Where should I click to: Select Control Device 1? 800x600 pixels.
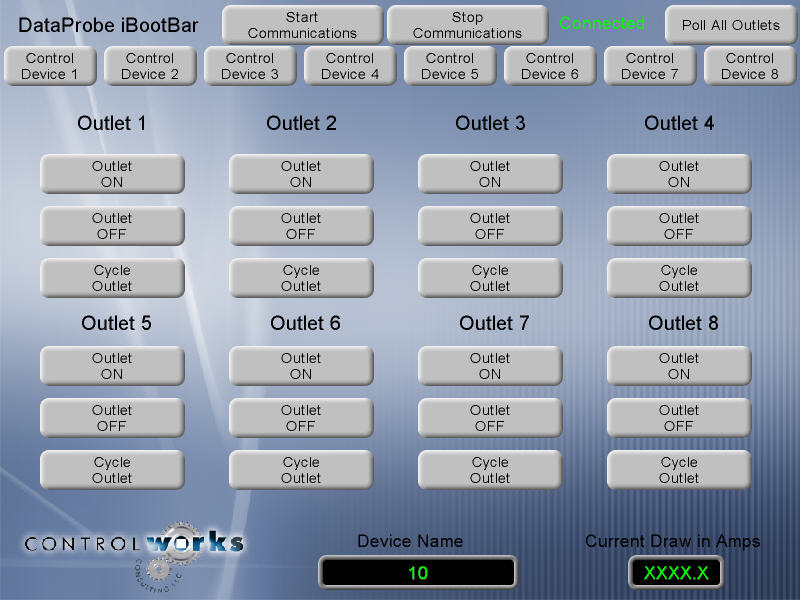[49, 66]
